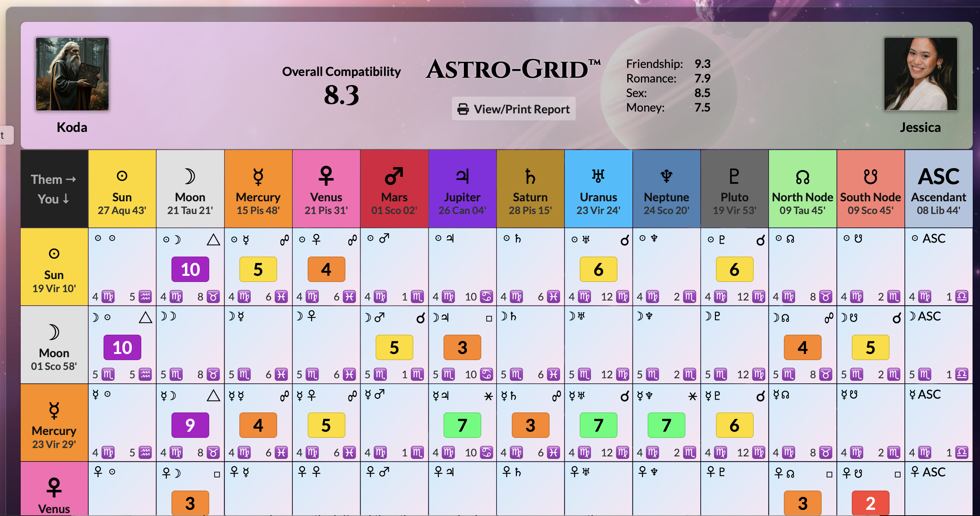Click Moon–Mars score 5 badge
Screen dimensions: 980x516
[394, 347]
